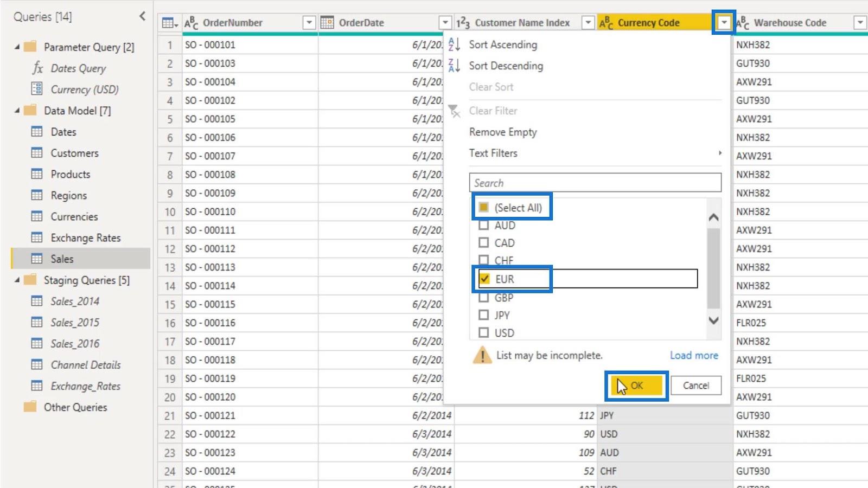Click the table menu icon in the grid corner

coord(170,23)
